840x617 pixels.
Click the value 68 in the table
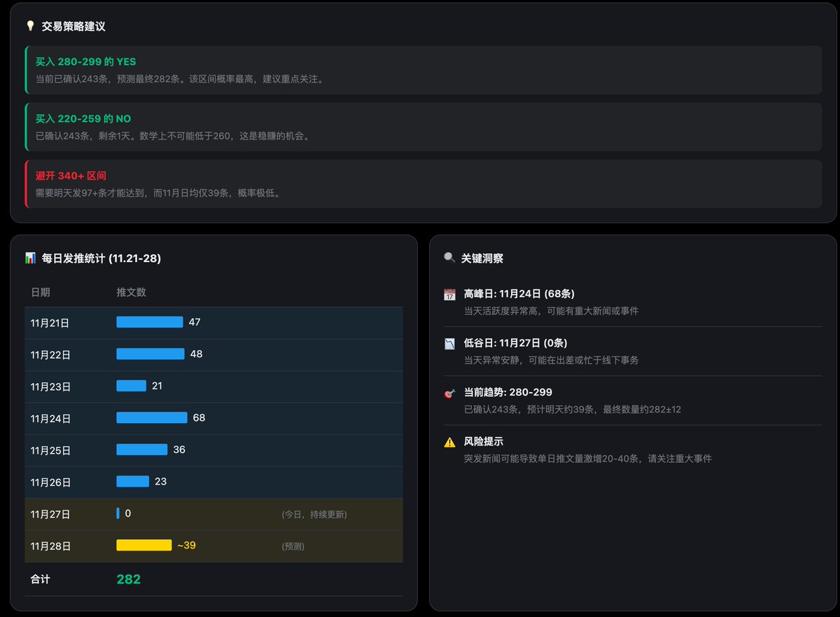click(x=199, y=418)
